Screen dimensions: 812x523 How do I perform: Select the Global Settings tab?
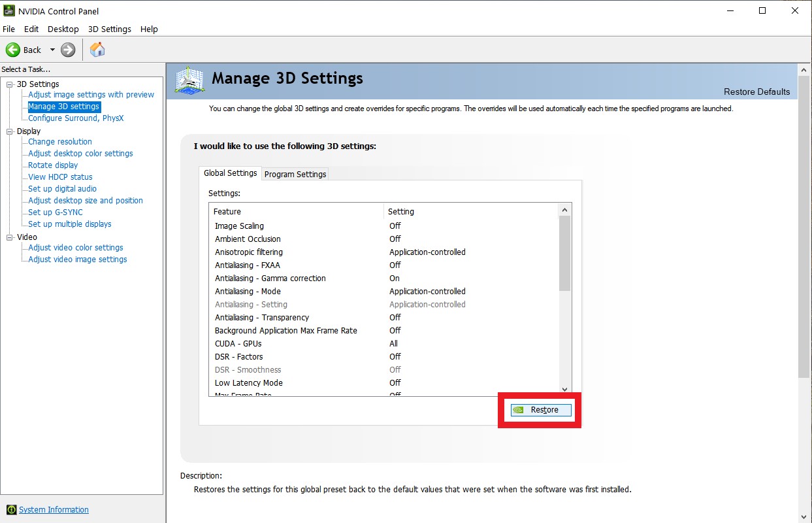coord(230,173)
